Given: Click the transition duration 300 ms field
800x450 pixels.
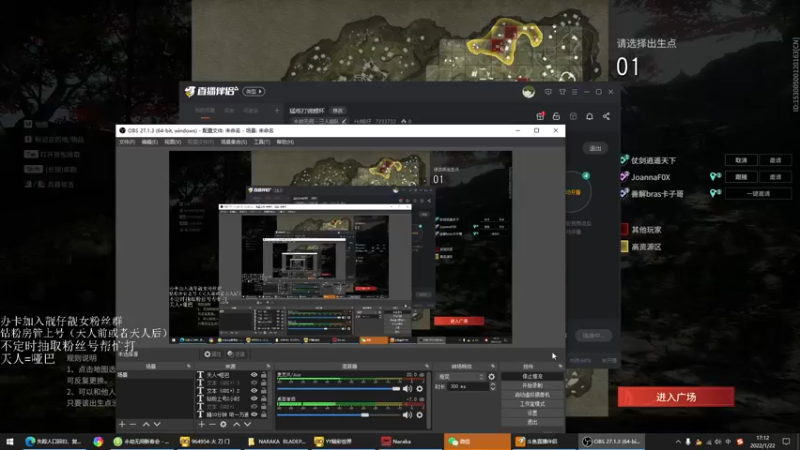Looking at the screenshot, I should 467,387.
